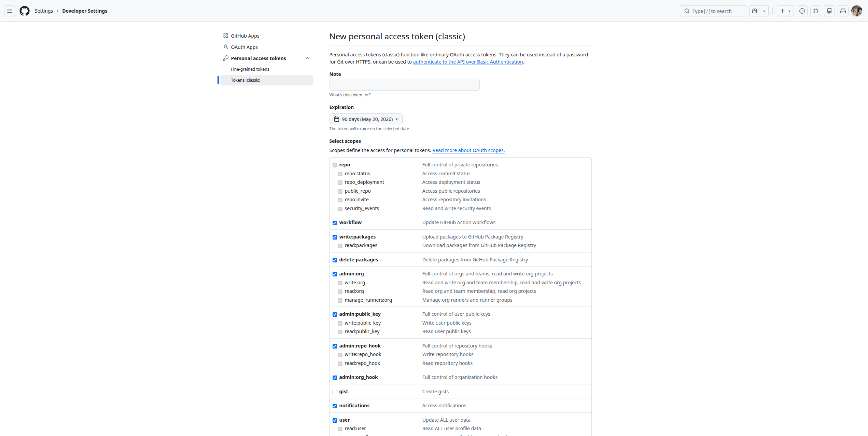Open the global navigation hamburger menu
Screen dimensions: 868x436
[9, 11]
